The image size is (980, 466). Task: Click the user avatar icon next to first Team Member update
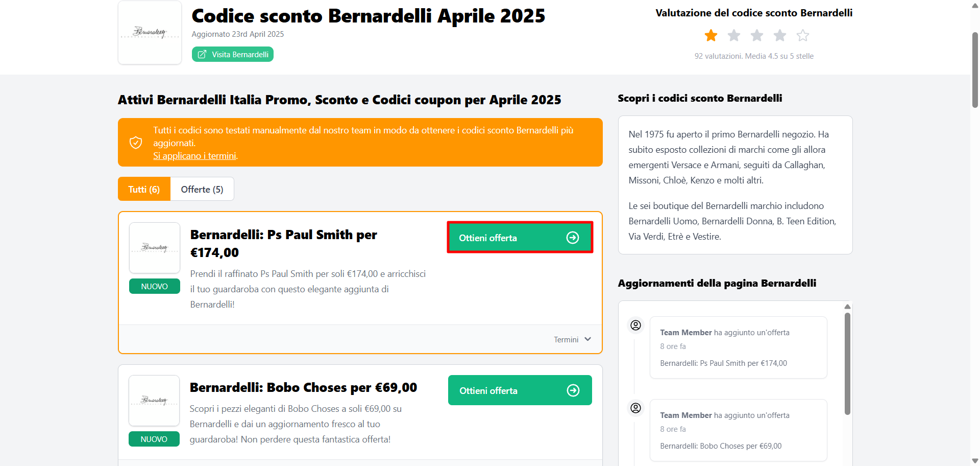click(635, 324)
